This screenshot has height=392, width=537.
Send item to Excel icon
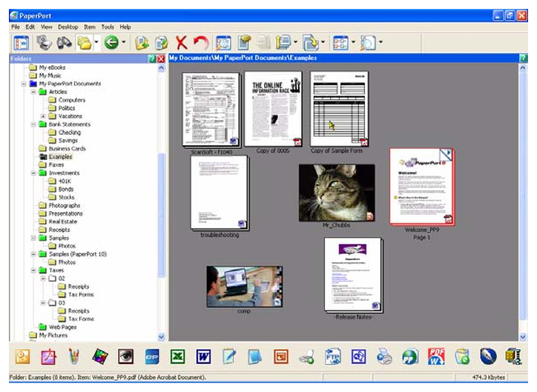(x=178, y=356)
